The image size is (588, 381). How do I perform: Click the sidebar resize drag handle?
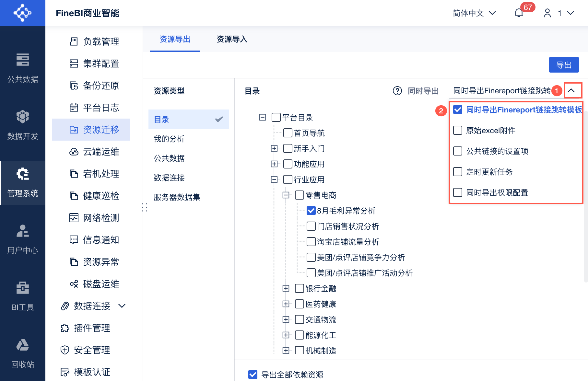click(145, 207)
